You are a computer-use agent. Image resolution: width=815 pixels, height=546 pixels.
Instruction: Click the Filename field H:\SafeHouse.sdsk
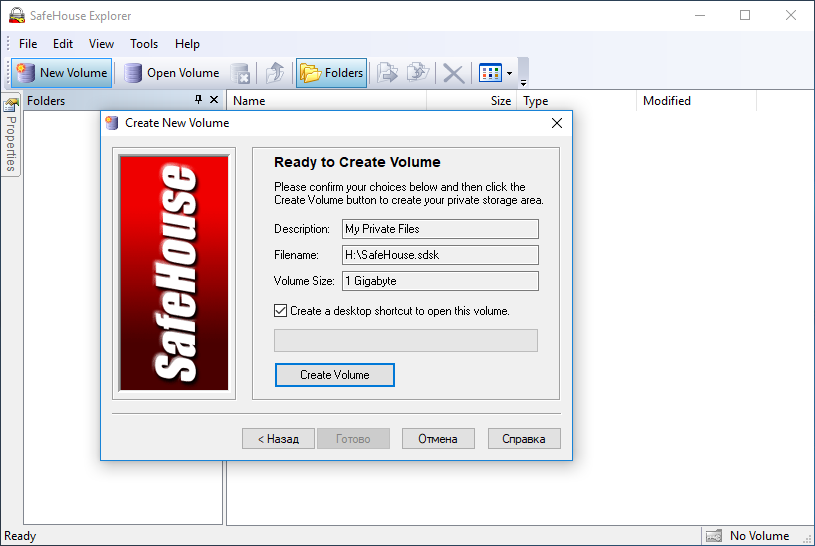(x=440, y=255)
